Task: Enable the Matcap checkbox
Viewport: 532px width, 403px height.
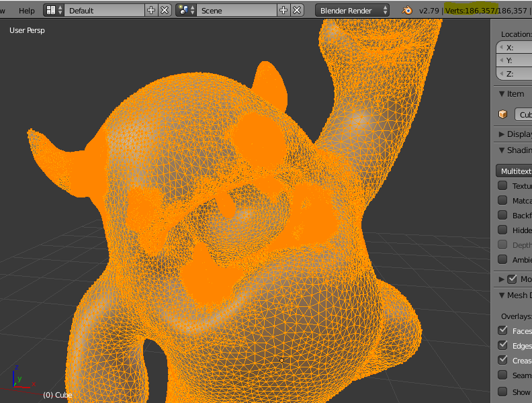Action: [502, 200]
